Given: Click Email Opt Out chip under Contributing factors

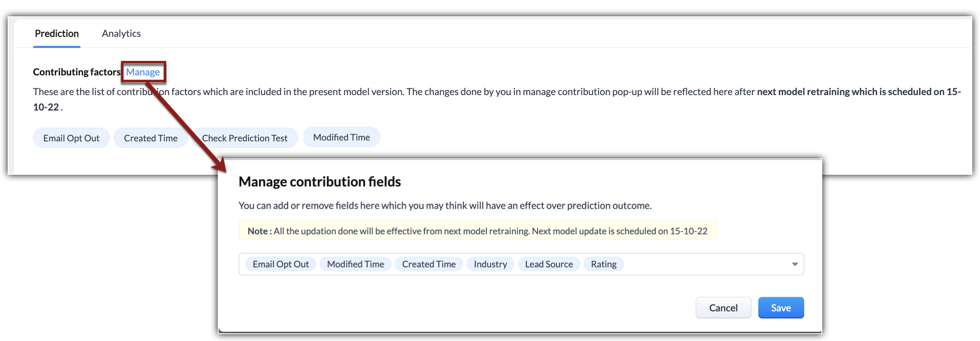Looking at the screenshot, I should click(71, 138).
